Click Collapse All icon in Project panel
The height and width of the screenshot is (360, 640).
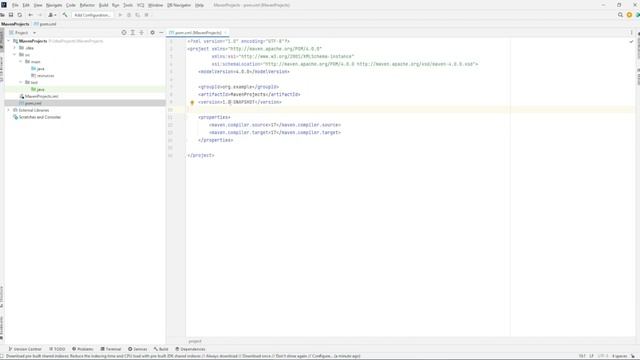pos(142,33)
